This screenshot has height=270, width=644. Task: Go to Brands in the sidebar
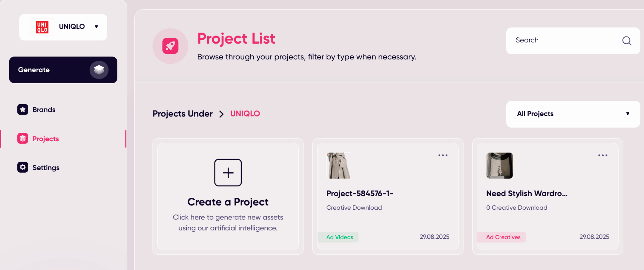pos(44,110)
